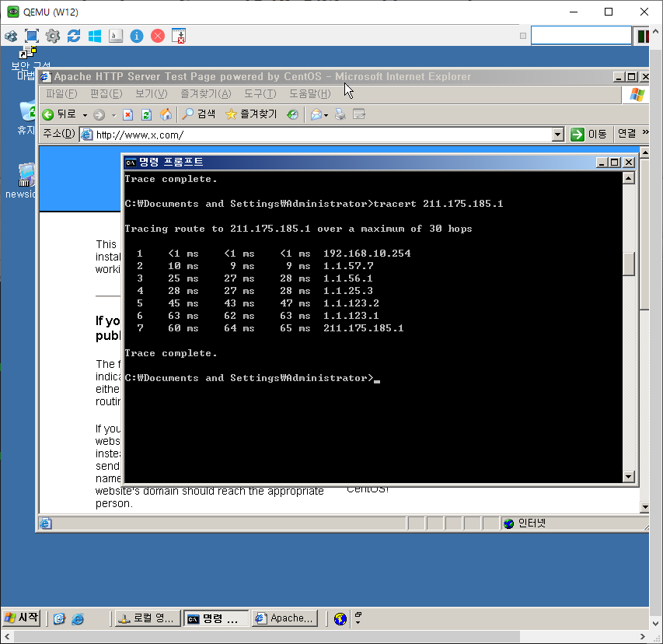The width and height of the screenshot is (663, 644).
Task: Switch to the 명령 프롬프트 taskbar button
Action: click(217, 618)
